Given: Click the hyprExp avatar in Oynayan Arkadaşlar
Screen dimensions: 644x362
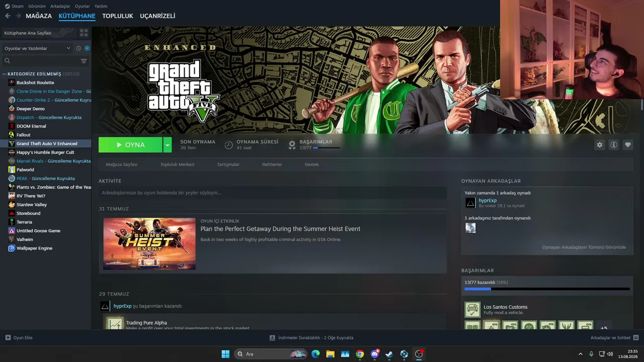Looking at the screenshot, I should 470,203.
